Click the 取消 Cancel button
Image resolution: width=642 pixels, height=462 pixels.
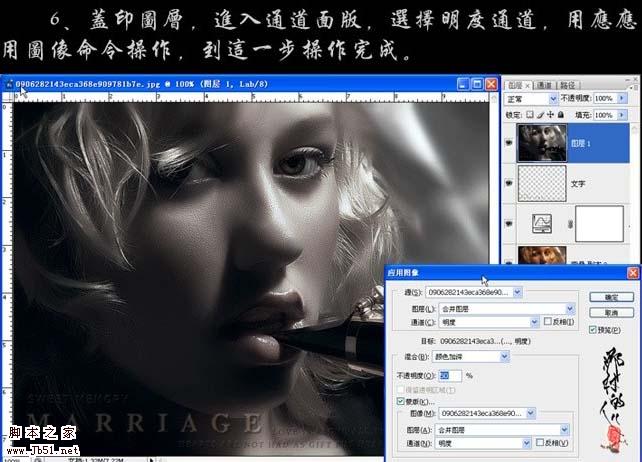click(611, 313)
